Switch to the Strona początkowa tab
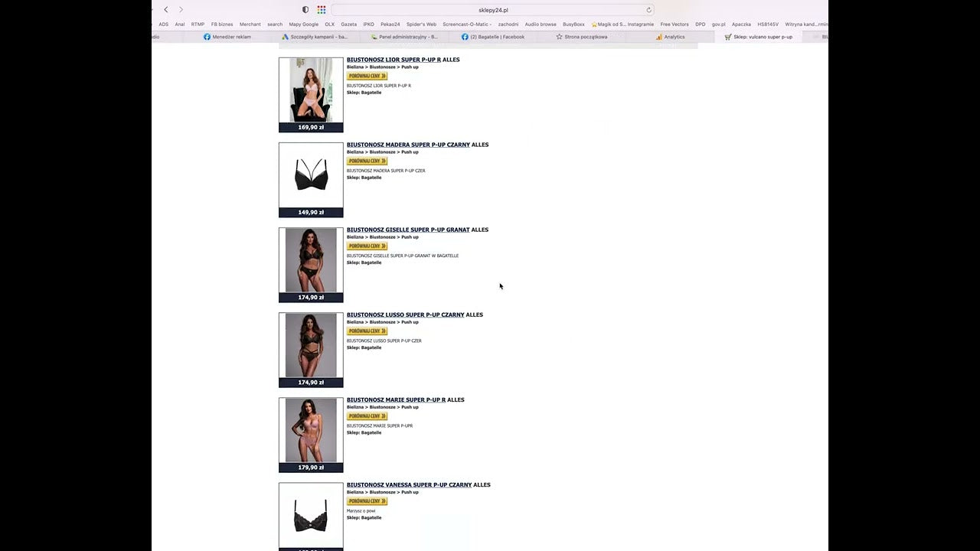This screenshot has width=980, height=551. coord(582,37)
